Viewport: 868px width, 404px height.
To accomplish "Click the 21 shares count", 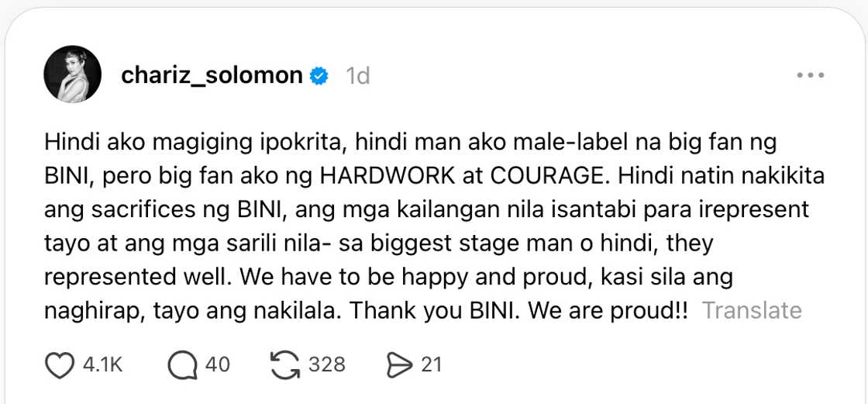I will pos(431,364).
